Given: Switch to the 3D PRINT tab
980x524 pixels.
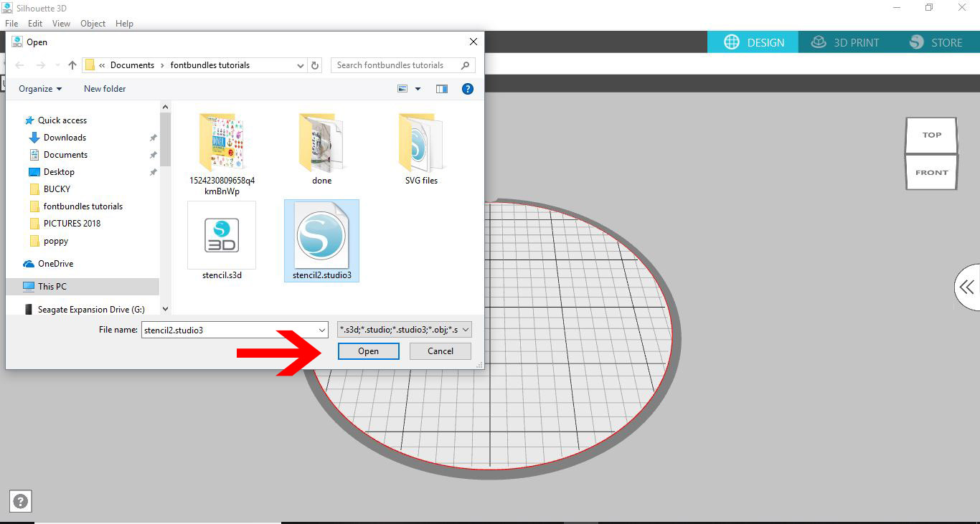Looking at the screenshot, I should pos(844,42).
